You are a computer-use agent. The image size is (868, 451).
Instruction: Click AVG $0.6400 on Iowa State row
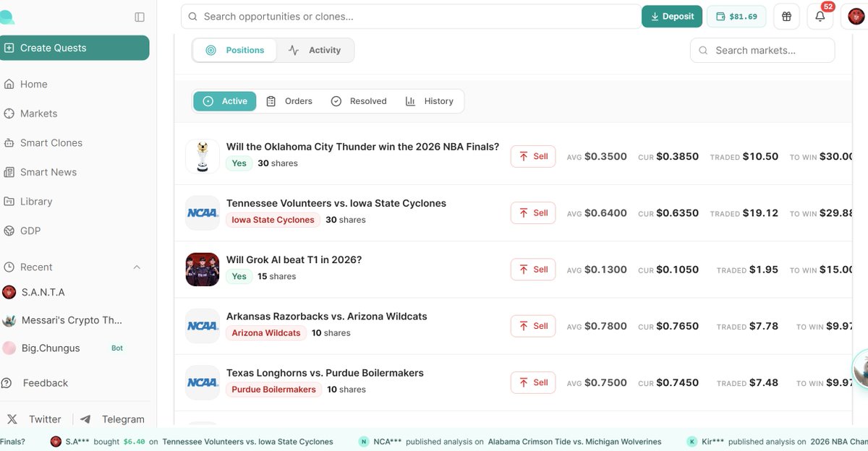pyautogui.click(x=597, y=212)
